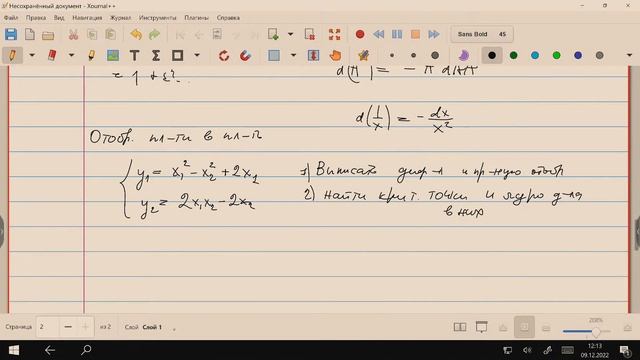Click the Insert new page icon
The image size is (640, 360).
click(x=273, y=34)
